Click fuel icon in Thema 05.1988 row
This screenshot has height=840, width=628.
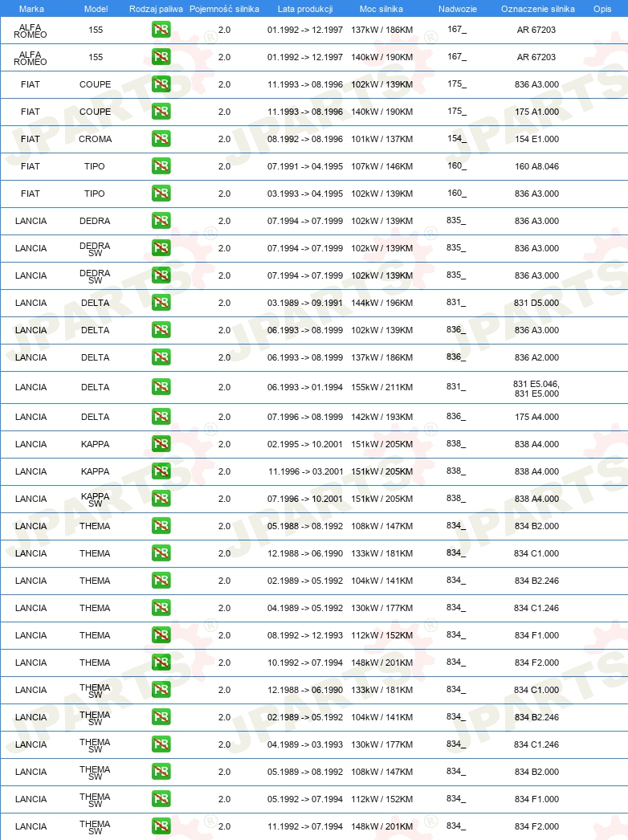pos(161,526)
